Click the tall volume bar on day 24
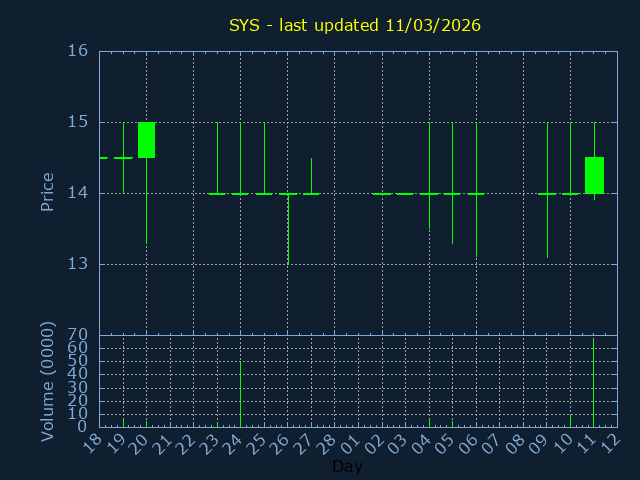This screenshot has width=640, height=480. click(x=240, y=394)
